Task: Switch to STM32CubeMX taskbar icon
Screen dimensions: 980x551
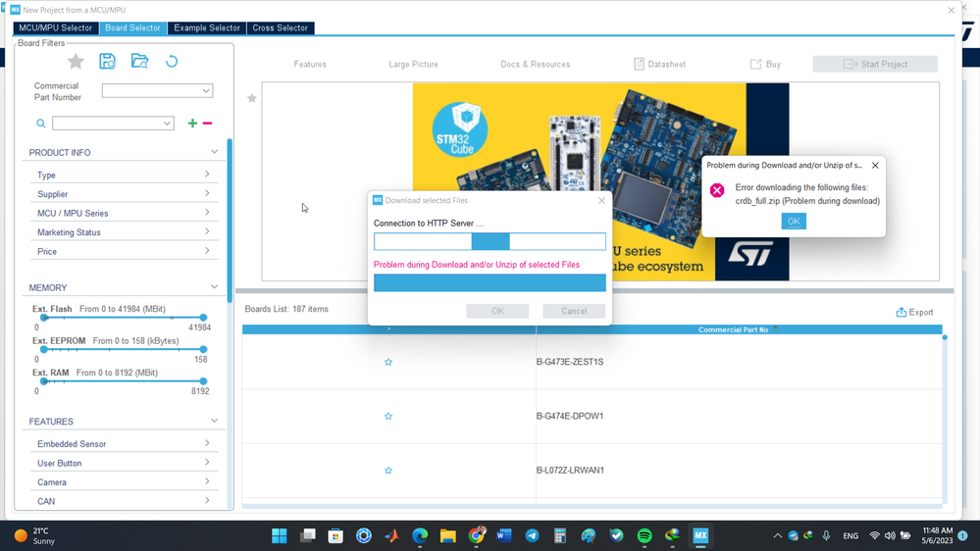Action: [x=700, y=535]
